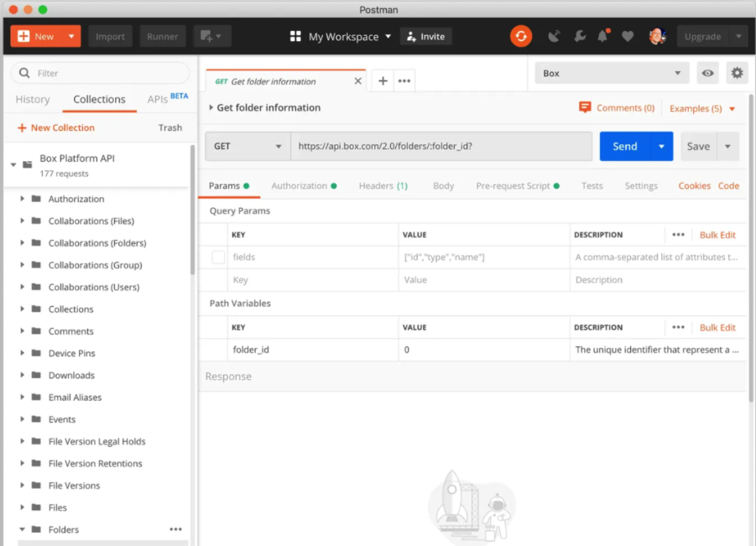
Task: Open the GET method dropdown
Action: [248, 146]
